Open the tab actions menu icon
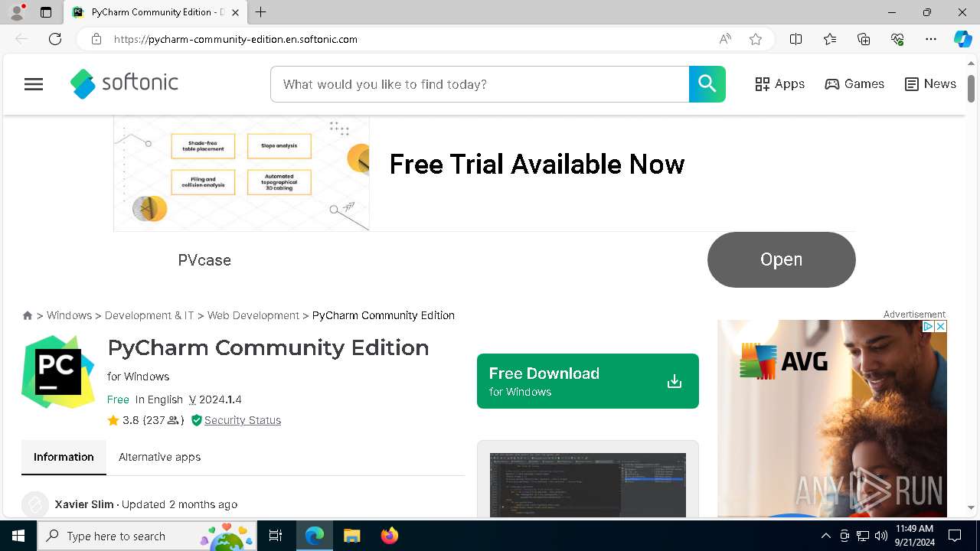 (x=46, y=12)
